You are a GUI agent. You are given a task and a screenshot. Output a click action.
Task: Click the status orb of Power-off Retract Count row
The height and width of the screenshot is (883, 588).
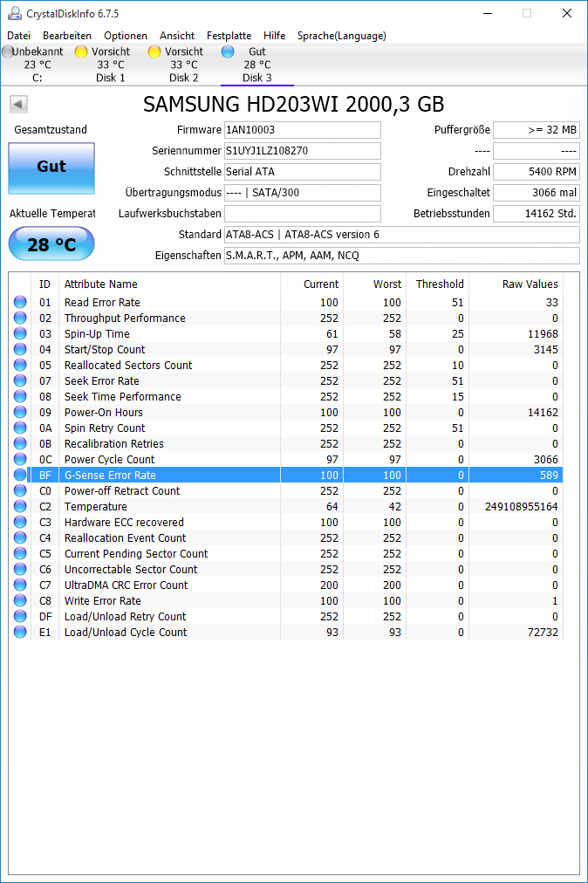pyautogui.click(x=20, y=491)
